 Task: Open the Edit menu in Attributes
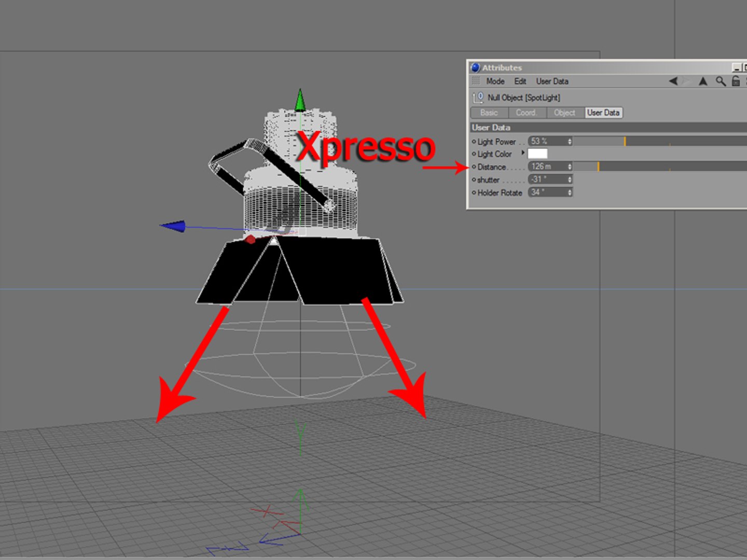point(520,81)
